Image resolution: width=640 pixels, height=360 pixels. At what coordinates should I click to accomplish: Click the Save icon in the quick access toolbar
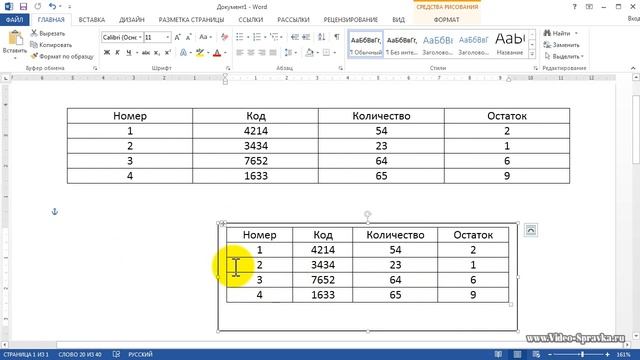pos(23,7)
